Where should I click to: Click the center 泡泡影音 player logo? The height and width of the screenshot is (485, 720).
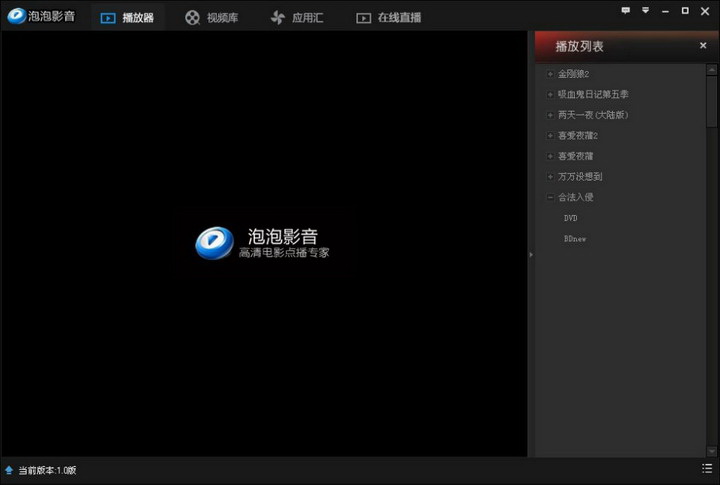[262, 243]
